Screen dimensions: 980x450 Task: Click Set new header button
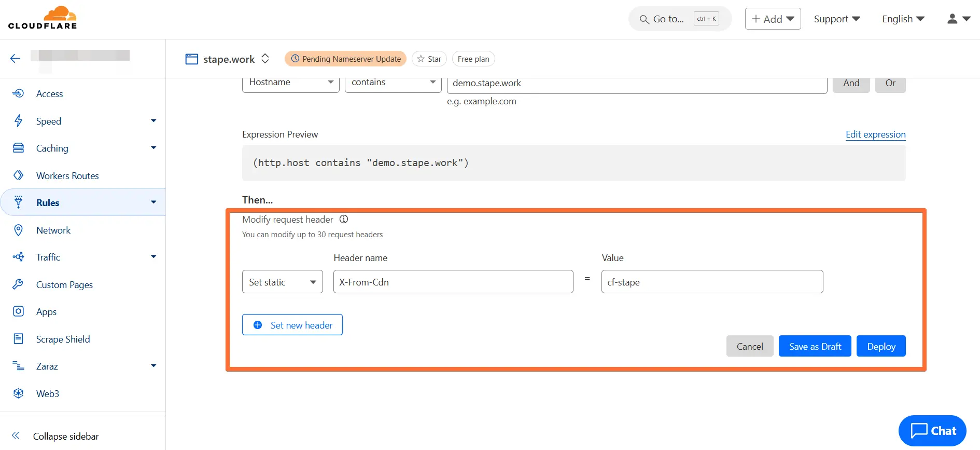[x=292, y=325]
